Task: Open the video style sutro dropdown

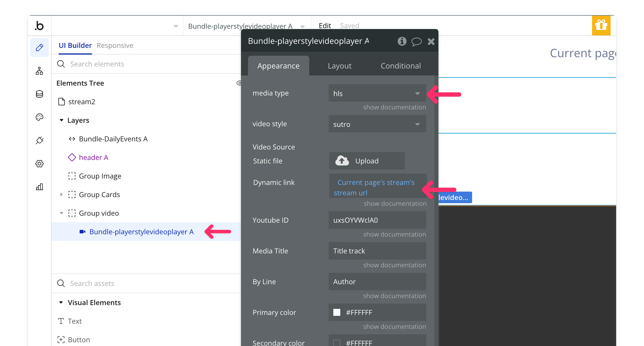Action: click(377, 124)
